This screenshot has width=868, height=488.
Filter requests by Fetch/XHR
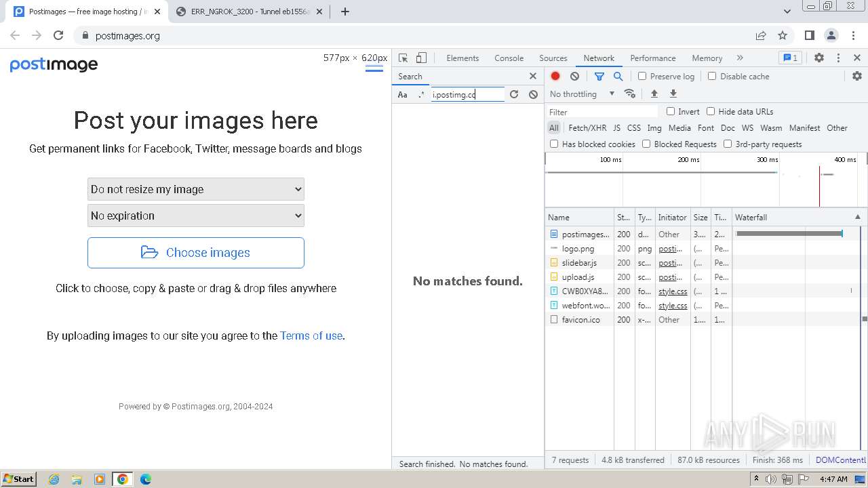(x=587, y=127)
